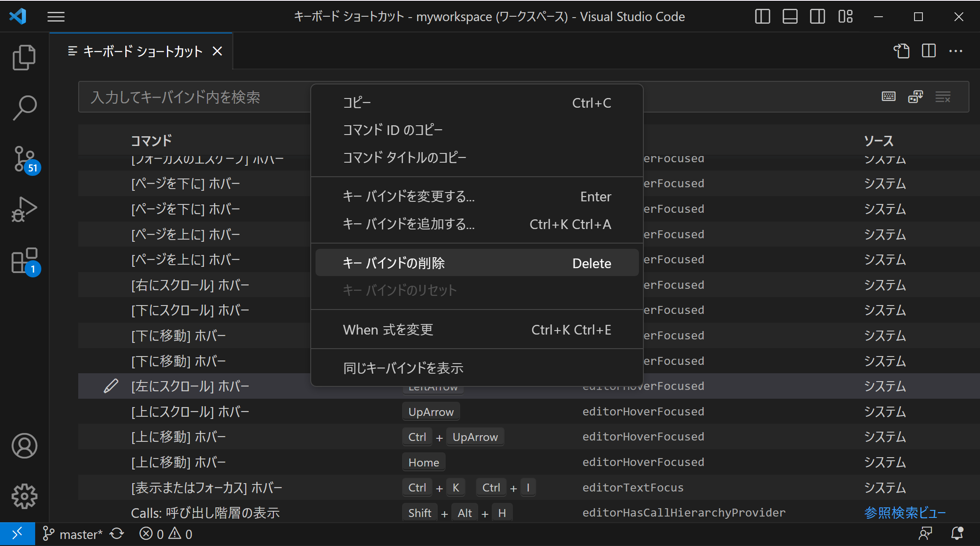Click the ソース column header
Screen dimensions: 980x546
point(879,141)
